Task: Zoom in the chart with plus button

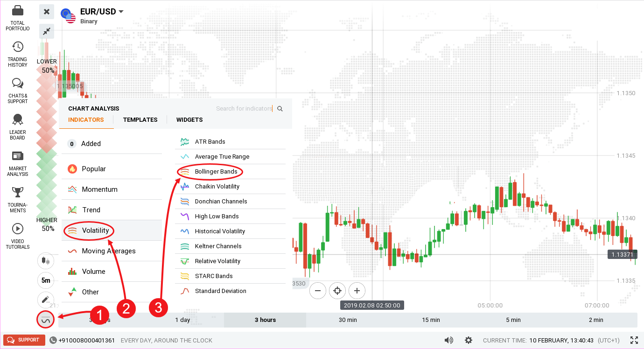Action: [x=357, y=291]
